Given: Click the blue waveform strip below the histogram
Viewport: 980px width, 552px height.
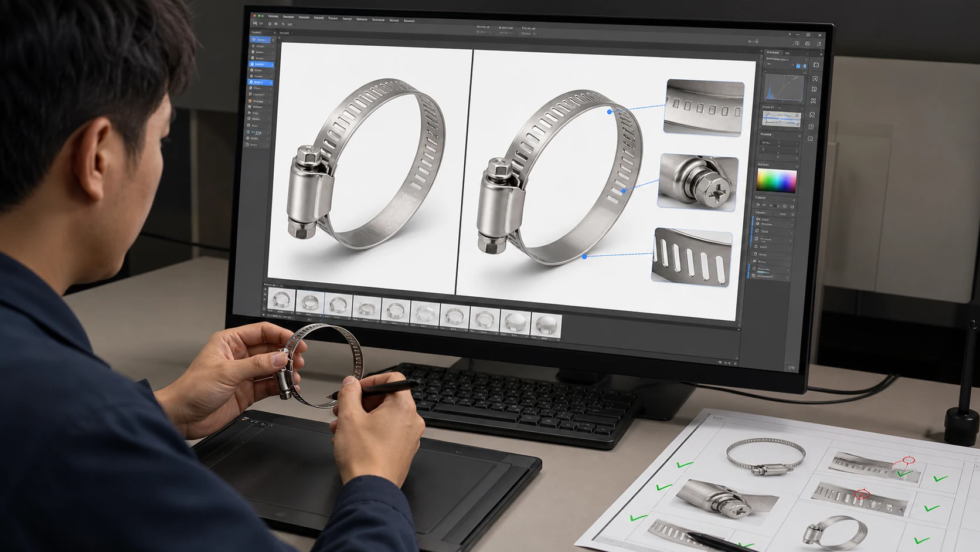Looking at the screenshot, I should 781,118.
